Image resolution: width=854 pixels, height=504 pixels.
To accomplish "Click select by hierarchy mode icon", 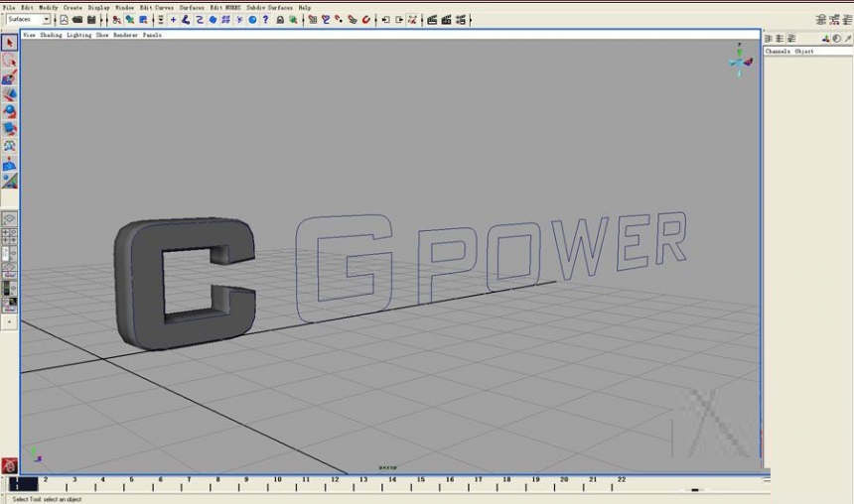I will point(116,20).
